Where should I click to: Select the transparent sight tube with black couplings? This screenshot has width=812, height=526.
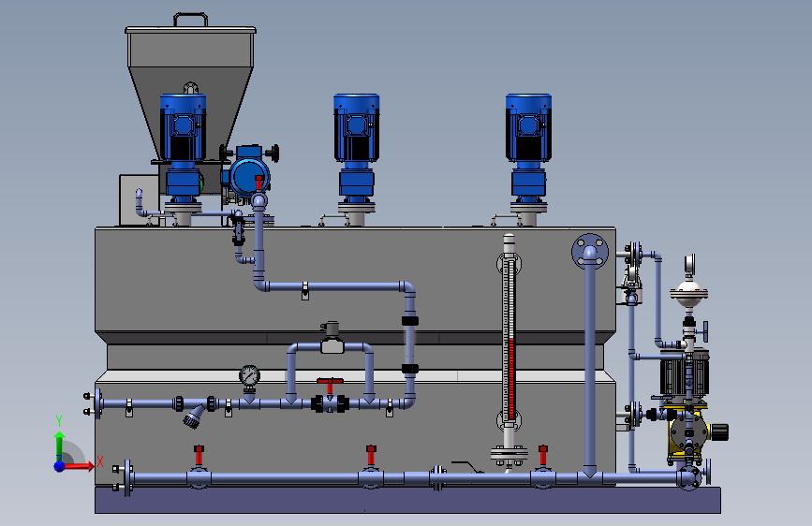tap(409, 344)
